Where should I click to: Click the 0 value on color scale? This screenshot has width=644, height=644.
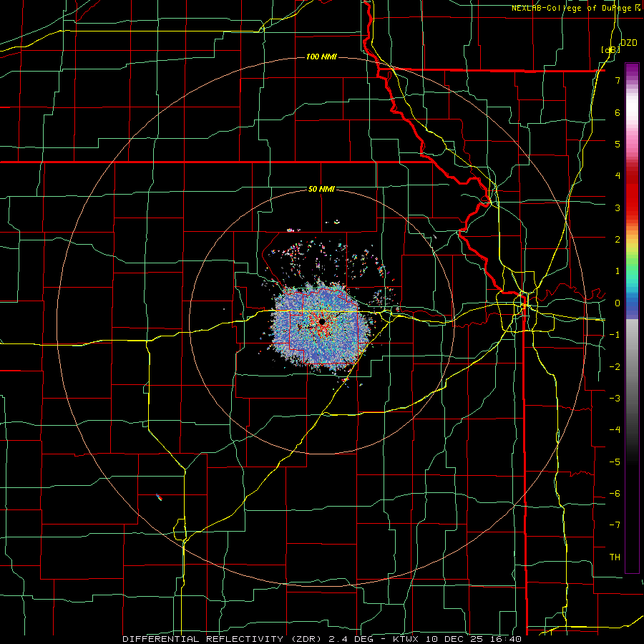point(618,303)
